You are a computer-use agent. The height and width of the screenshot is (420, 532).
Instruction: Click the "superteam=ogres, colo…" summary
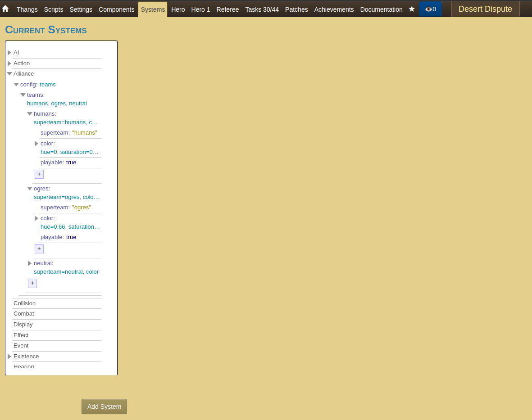pos(66,197)
